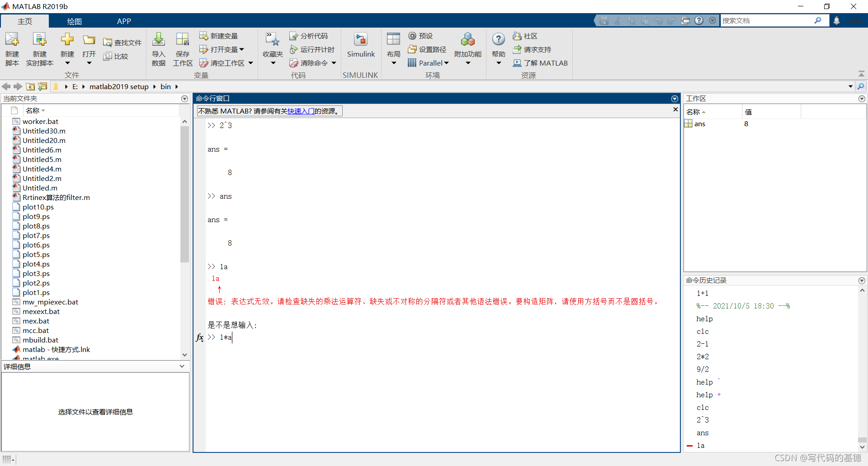Click the Save Workspace (保存工作区) icon
Screen dimensions: 868x466
tap(183, 40)
